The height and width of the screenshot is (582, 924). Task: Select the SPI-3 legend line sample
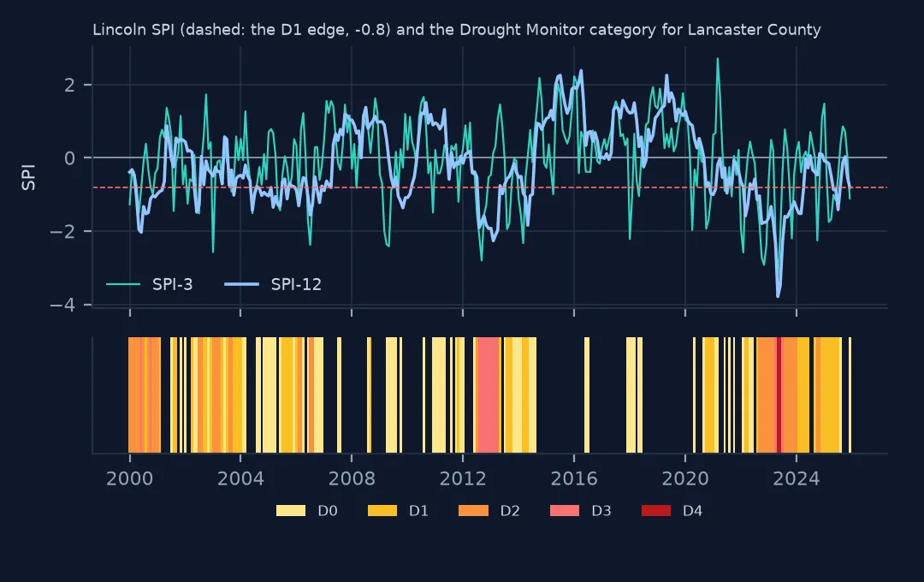[123, 285]
